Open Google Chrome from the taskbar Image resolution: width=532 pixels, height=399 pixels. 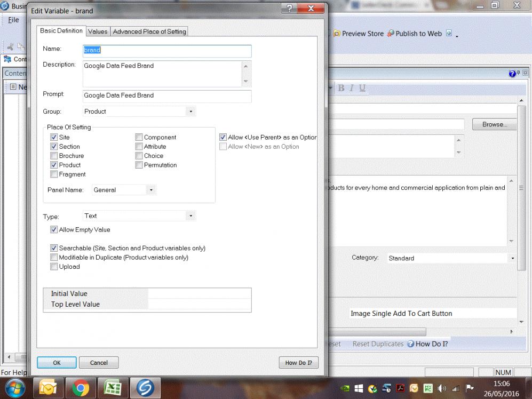pos(81,387)
